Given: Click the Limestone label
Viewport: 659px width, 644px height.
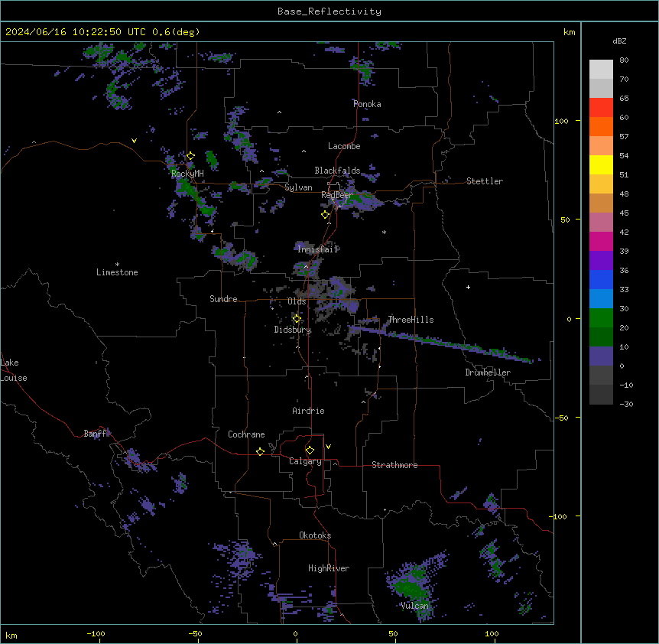Looking at the screenshot, I should tap(117, 272).
